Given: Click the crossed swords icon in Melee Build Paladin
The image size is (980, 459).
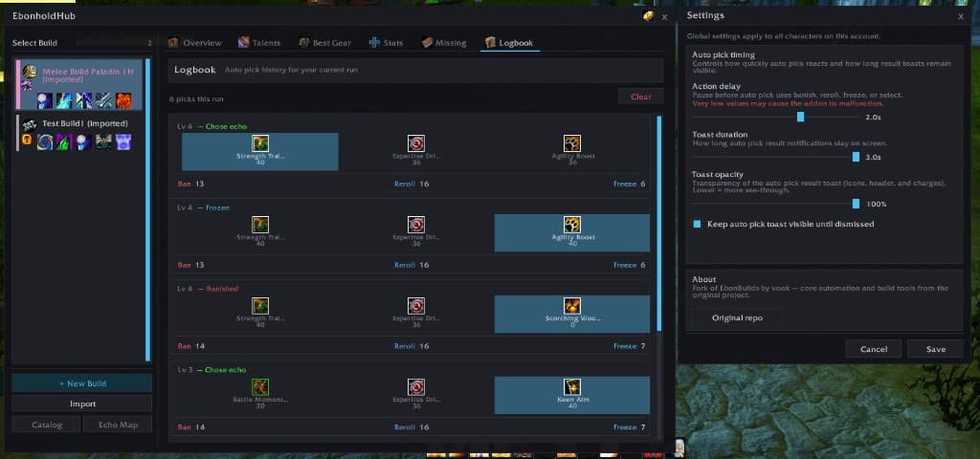Looking at the screenshot, I should (x=103, y=99).
